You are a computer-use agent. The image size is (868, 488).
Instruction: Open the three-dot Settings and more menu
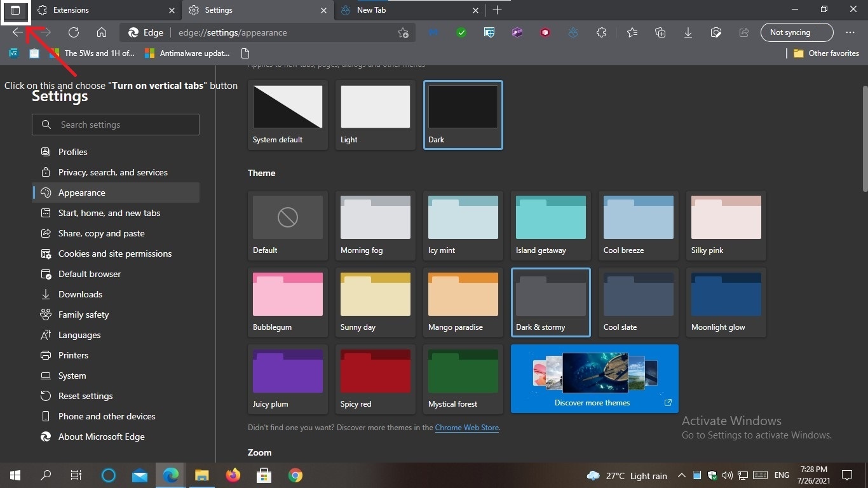click(x=850, y=32)
